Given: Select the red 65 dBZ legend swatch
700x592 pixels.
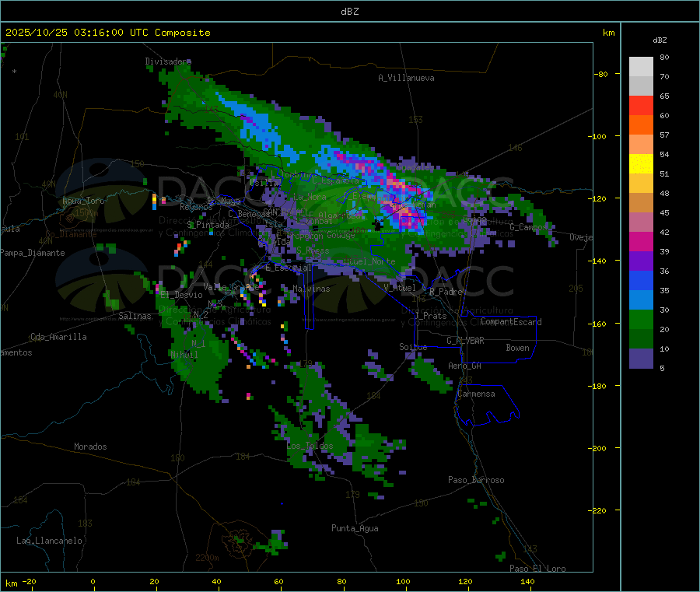Looking at the screenshot, I should point(641,105).
